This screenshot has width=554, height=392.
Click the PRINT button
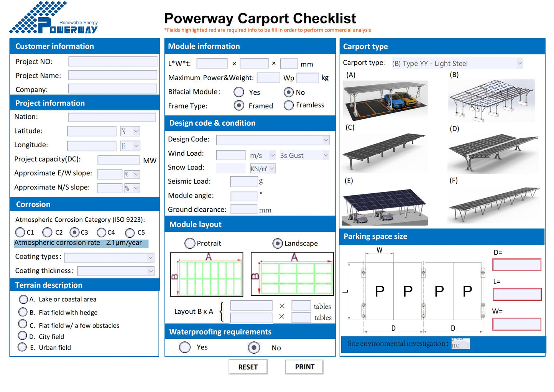tap(304, 367)
